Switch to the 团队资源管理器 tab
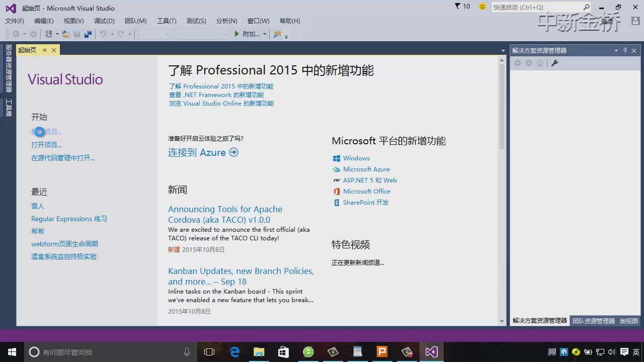Screen dimensions: 644x362 pos(594,321)
